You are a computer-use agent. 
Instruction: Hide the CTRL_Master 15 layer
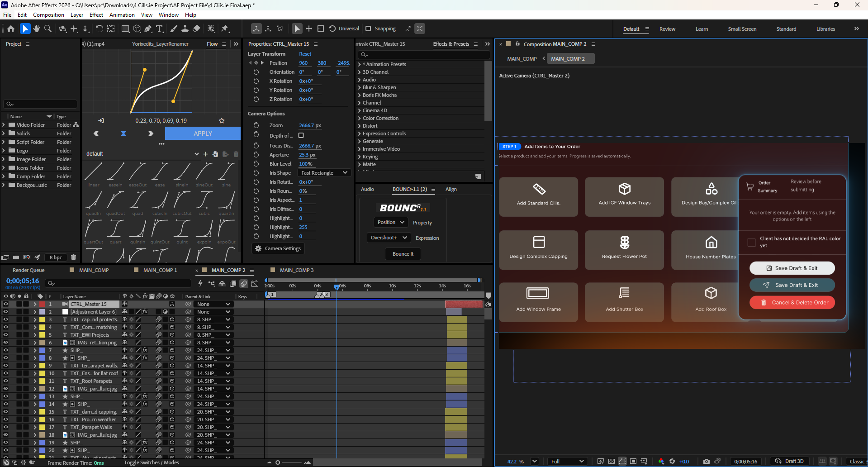pyautogui.click(x=5, y=304)
